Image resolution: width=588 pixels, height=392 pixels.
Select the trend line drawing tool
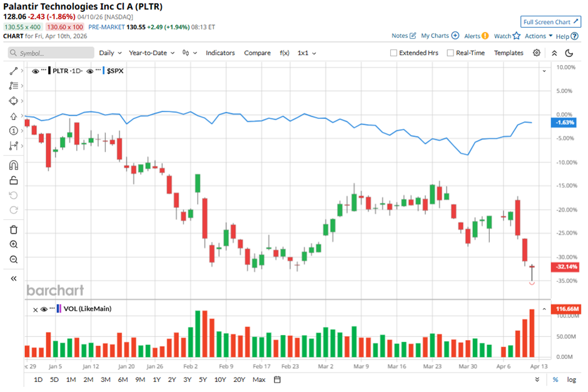[x=14, y=71]
